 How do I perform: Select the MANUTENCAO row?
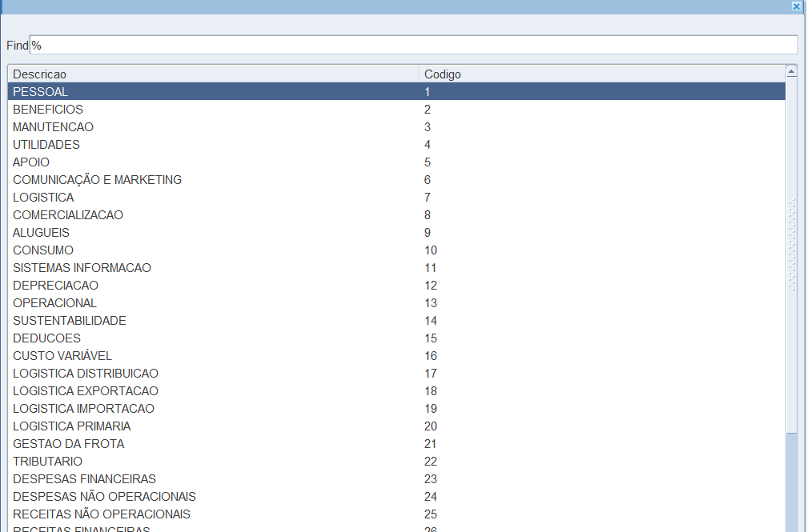[396, 126]
